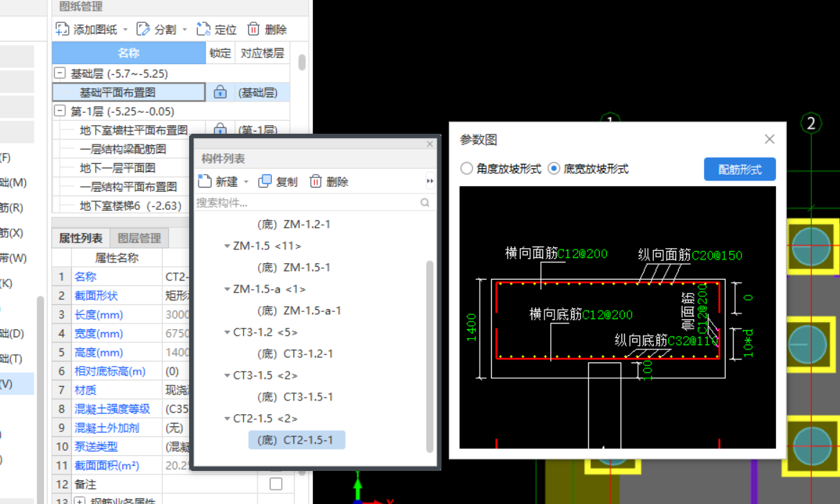Screen dimensions: 840x504
Task: Close the 构件列表 panel
Action: point(429,144)
